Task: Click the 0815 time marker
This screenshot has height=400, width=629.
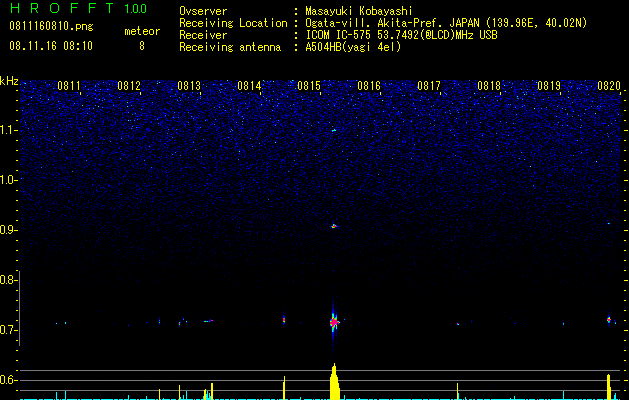Action: [x=309, y=86]
